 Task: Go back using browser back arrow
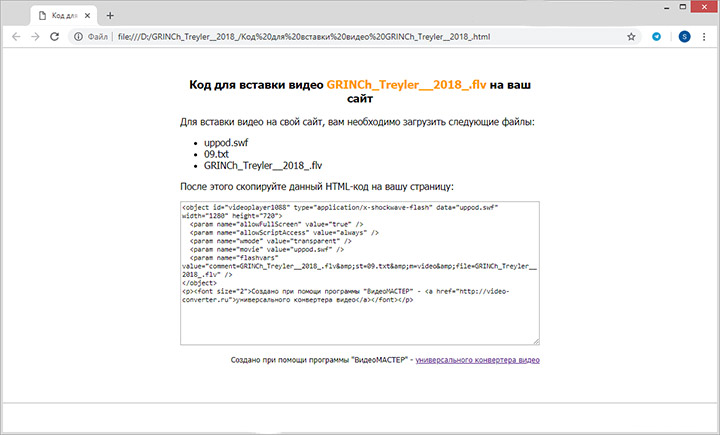coord(16,37)
